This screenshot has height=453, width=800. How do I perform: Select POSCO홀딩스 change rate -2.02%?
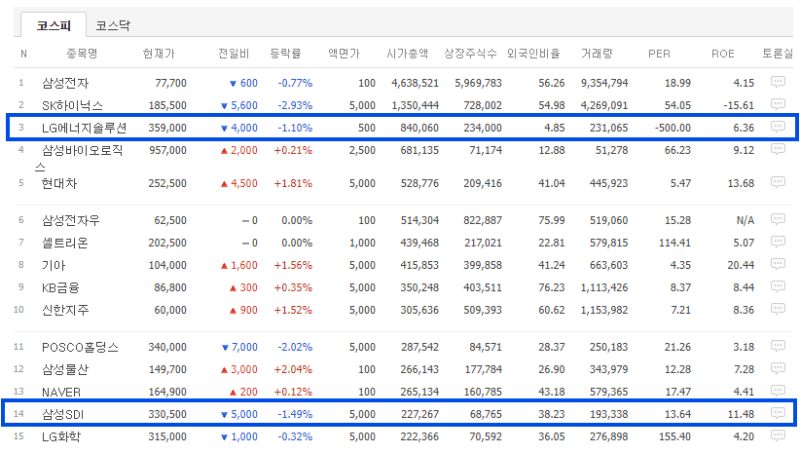tap(295, 347)
